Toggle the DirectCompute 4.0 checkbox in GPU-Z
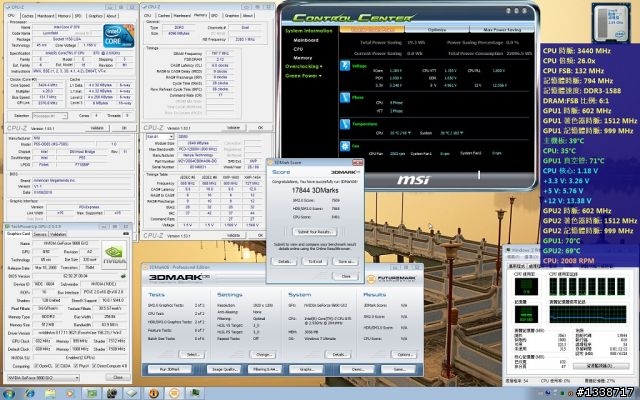 (95, 366)
